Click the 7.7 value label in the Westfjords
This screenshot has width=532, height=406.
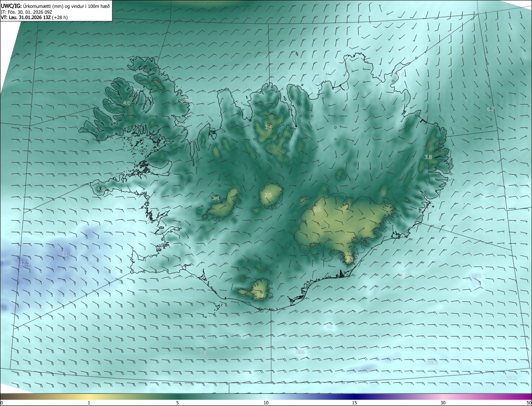coord(136,90)
